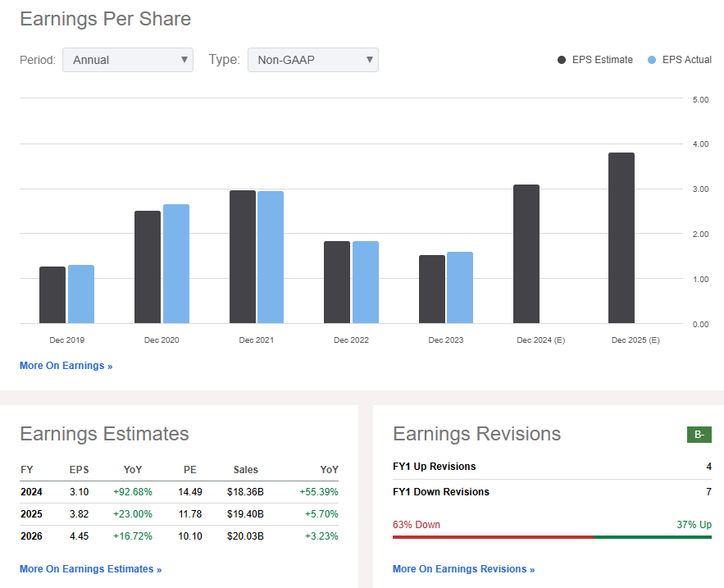Select the Dec 2020 EPS Actual blue bar
Screen dimensions: 724x588
click(x=175, y=264)
